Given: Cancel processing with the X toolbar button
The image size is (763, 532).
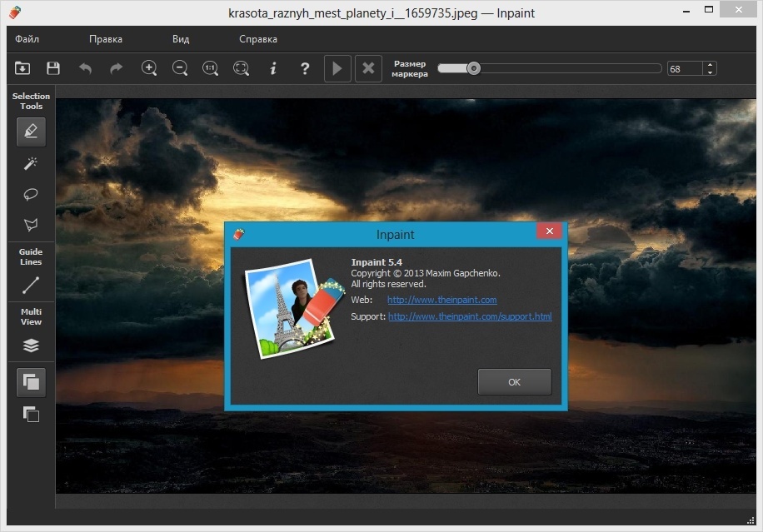Looking at the screenshot, I should pyautogui.click(x=368, y=68).
